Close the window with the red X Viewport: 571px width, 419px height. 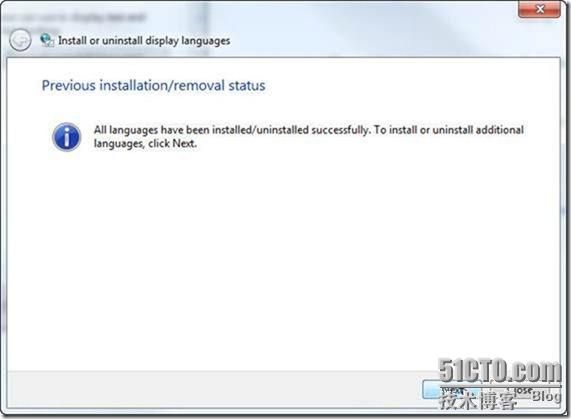pos(539,9)
